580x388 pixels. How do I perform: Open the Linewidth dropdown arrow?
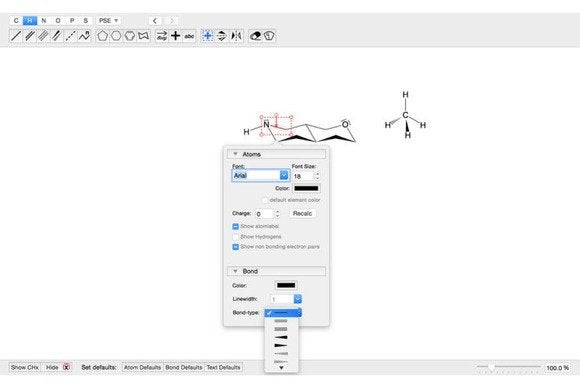tap(298, 299)
